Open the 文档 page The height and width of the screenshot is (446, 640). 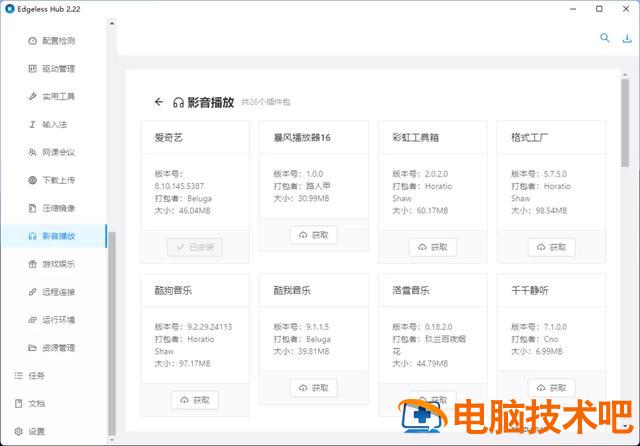pos(53,403)
